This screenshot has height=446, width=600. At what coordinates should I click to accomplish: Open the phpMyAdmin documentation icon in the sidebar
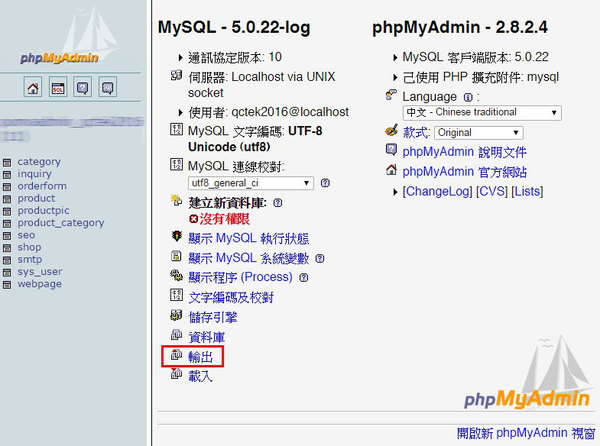coord(83,87)
